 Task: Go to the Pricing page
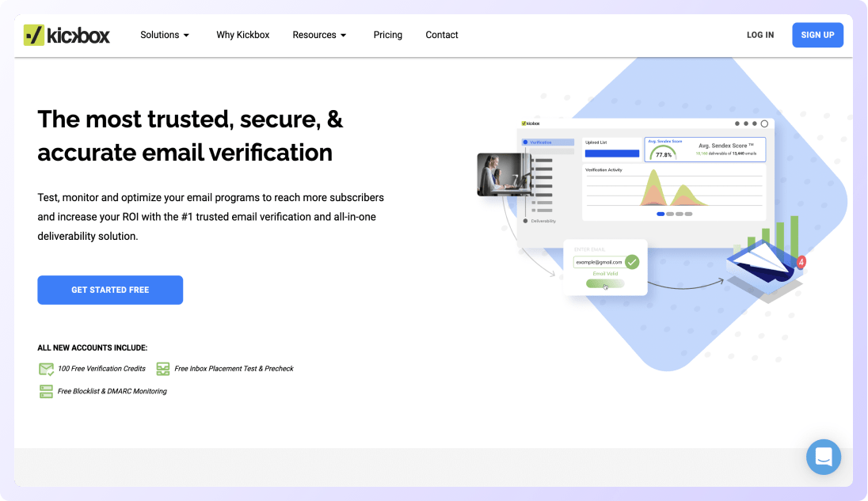click(387, 35)
